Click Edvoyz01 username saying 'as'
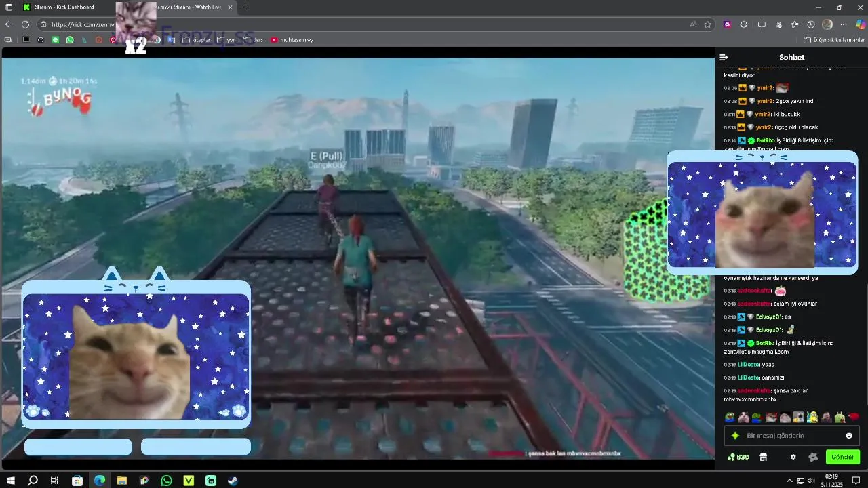The image size is (868, 488). tap(769, 317)
